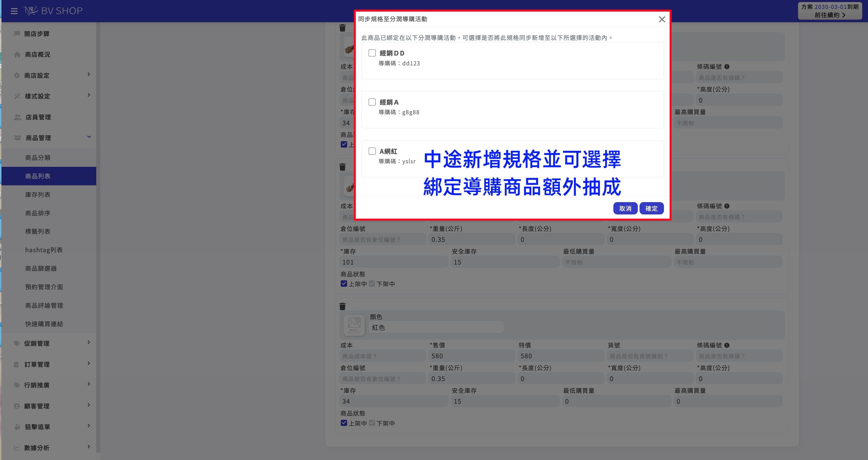
Task: Click the 顧客管理 person icon
Action: click(17, 406)
